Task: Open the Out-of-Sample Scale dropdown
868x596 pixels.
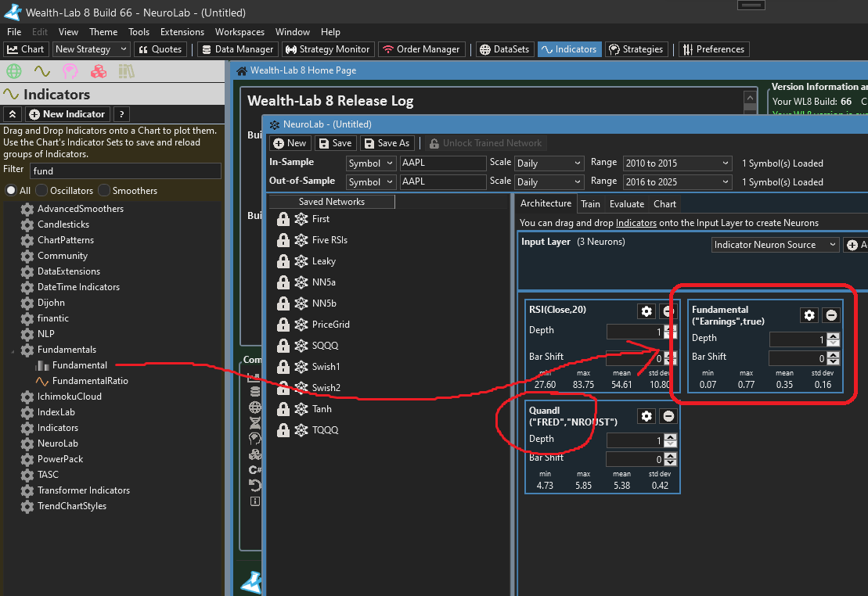Action: (549, 182)
